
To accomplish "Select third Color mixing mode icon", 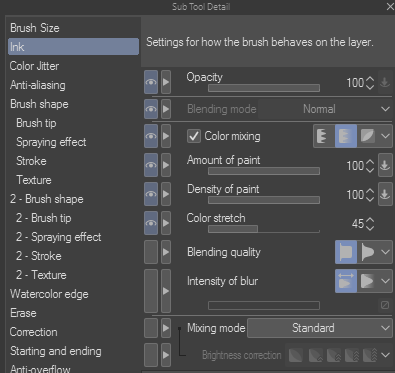I will 368,136.
